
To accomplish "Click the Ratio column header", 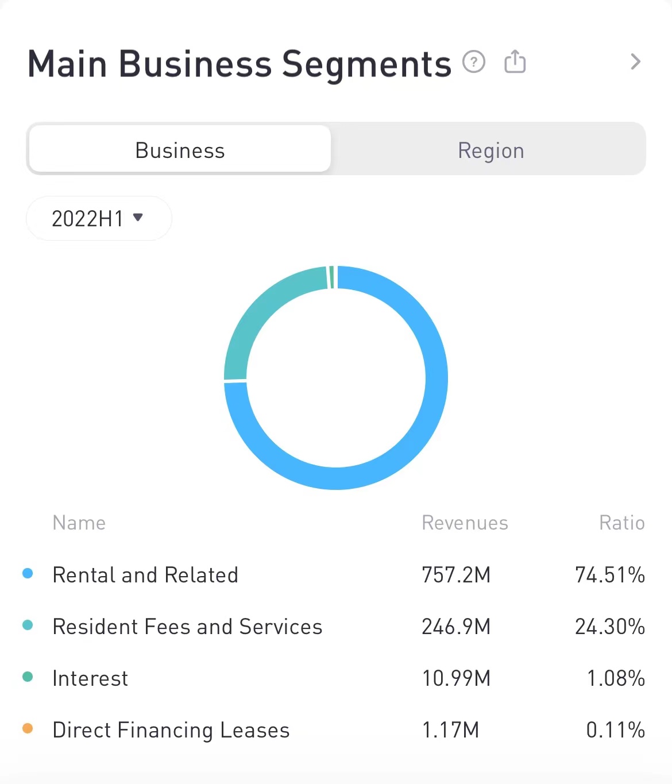I will coord(621,523).
